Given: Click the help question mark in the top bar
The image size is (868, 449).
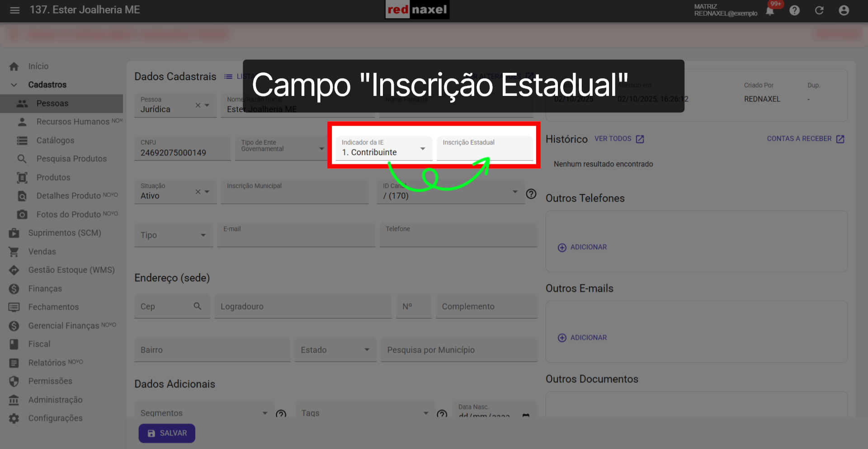Looking at the screenshot, I should click(x=794, y=10).
